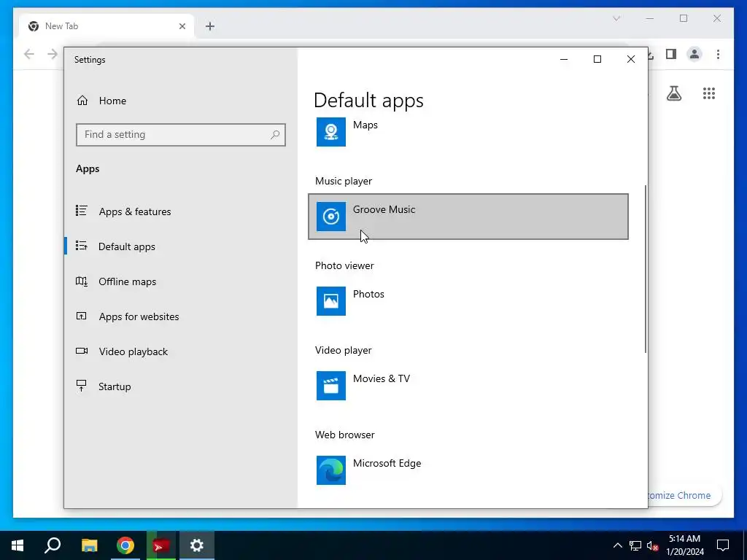Image resolution: width=747 pixels, height=560 pixels.
Task: Click the Groove Music label
Action: tap(384, 209)
